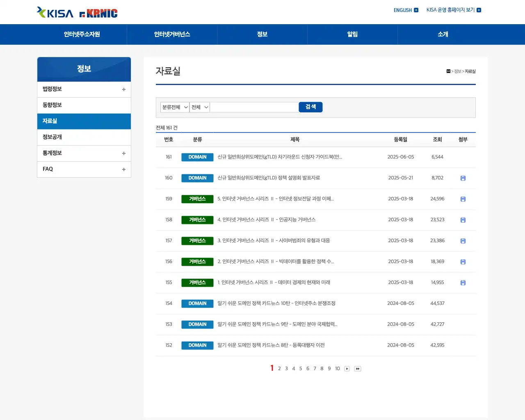Click the 등록일 column header
Image resolution: width=525 pixels, height=420 pixels.
point(401,139)
